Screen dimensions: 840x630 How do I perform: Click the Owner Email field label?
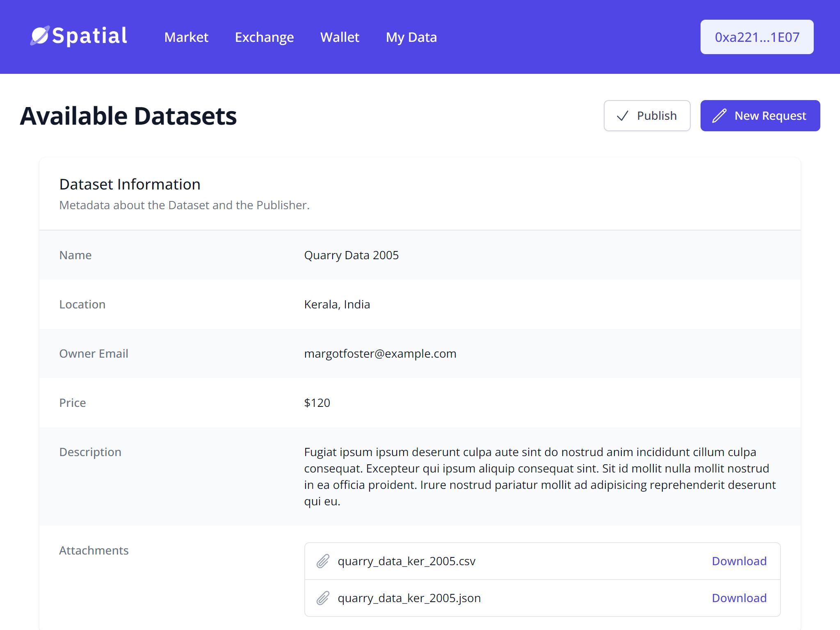(94, 354)
